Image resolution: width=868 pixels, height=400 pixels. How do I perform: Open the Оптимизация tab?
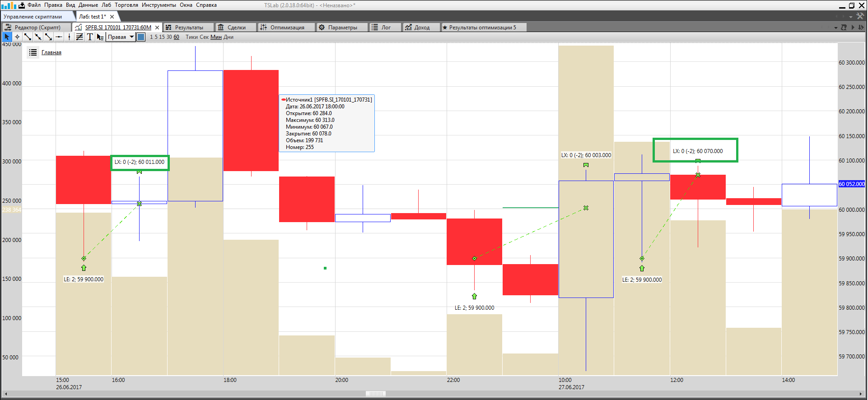(x=286, y=28)
